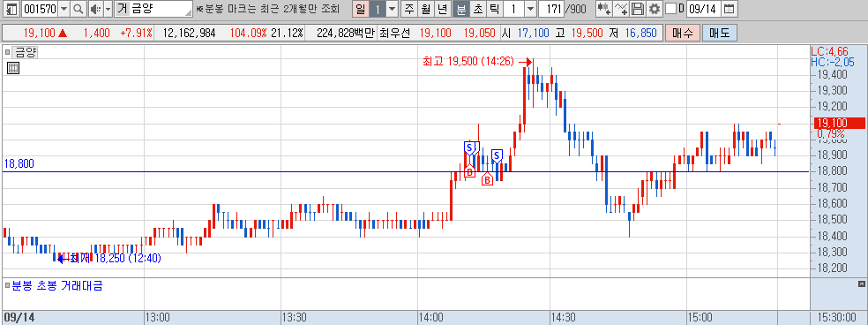
Task: Click the data table grid icon under 금양
Action: [13, 68]
